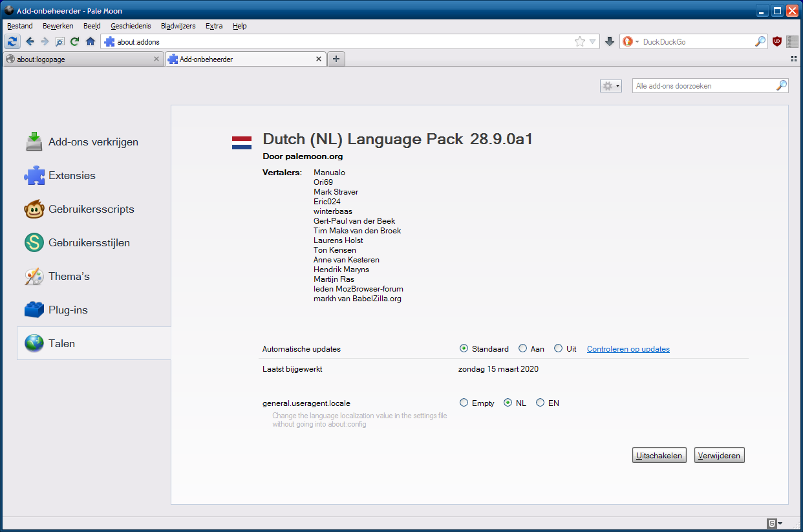Open the Beeld menu
This screenshot has height=532, width=803.
[x=92, y=26]
